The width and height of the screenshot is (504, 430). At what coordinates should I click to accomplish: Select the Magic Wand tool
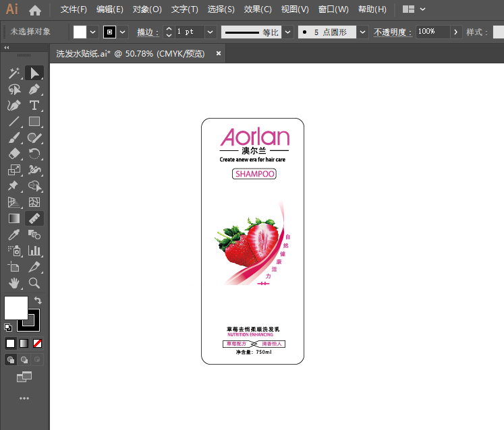[x=13, y=73]
